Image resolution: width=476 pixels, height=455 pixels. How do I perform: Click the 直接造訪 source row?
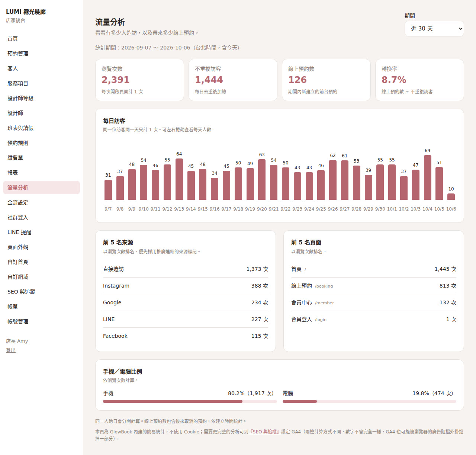[x=186, y=269]
